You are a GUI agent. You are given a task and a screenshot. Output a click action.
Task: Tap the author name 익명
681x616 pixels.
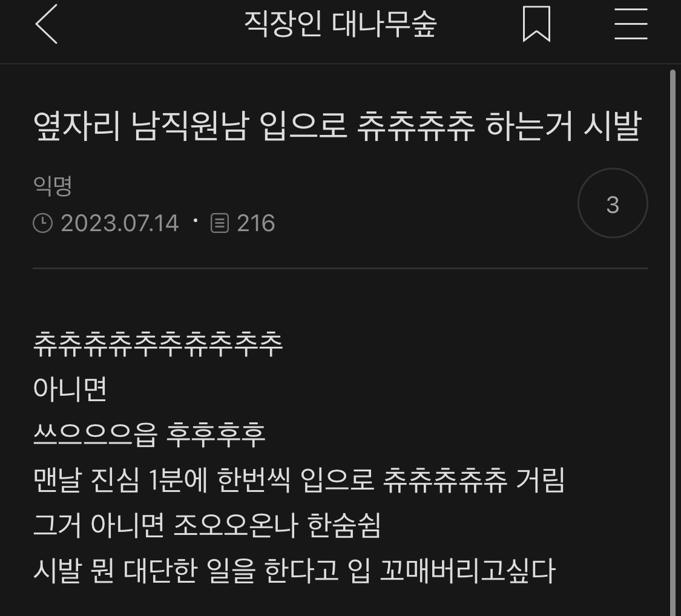tap(53, 186)
